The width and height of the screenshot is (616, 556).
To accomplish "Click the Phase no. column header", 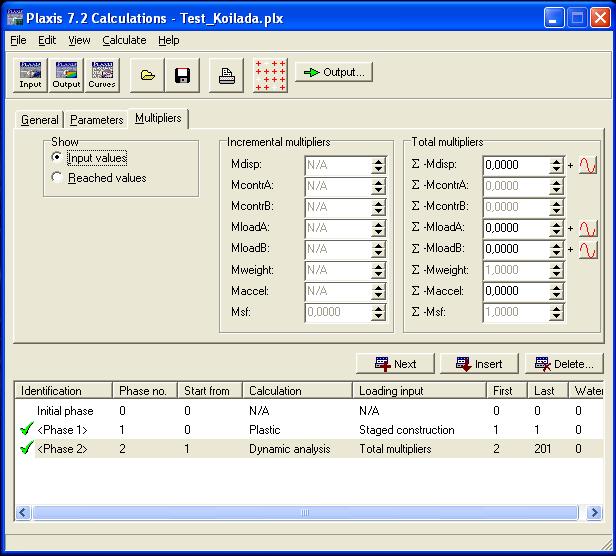I will tap(145, 391).
